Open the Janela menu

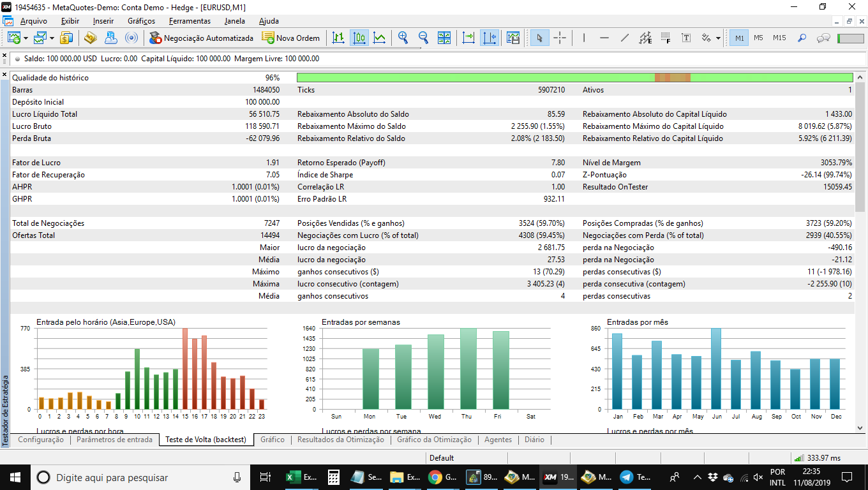(x=235, y=21)
